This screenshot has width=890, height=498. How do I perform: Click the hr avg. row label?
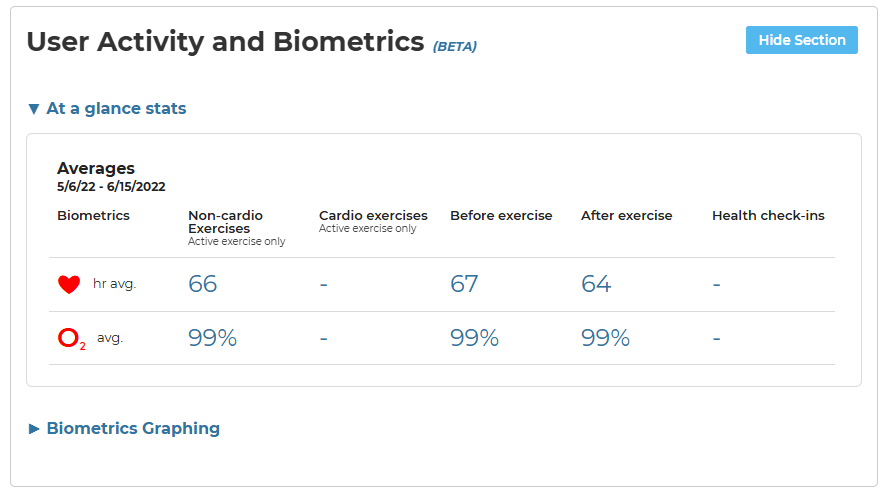click(114, 284)
